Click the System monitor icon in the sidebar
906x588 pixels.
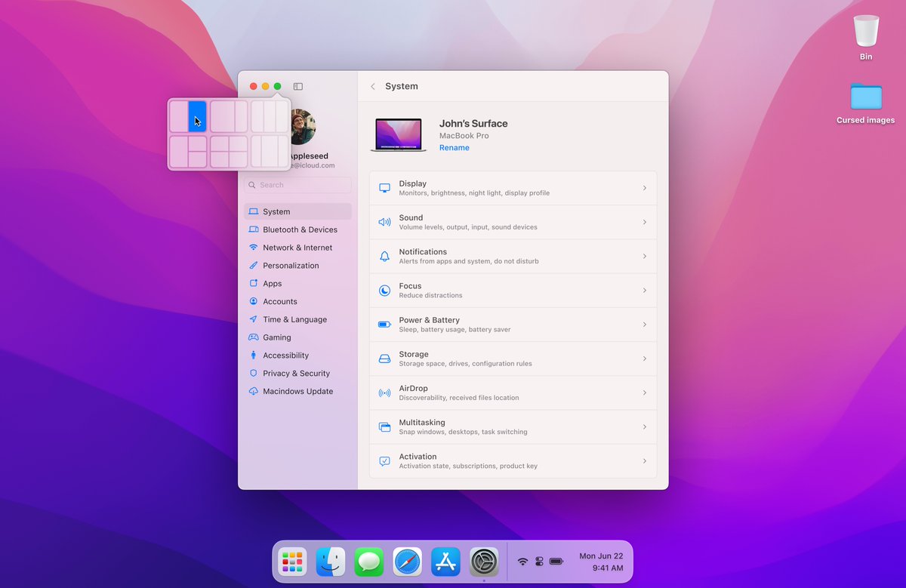(x=254, y=211)
